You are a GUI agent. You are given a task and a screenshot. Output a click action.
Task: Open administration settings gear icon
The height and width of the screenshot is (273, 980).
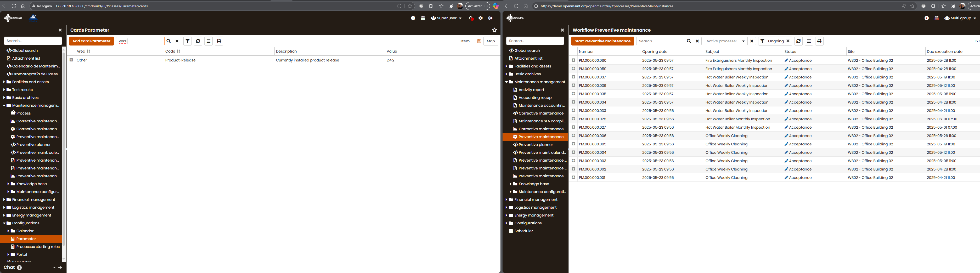click(481, 18)
